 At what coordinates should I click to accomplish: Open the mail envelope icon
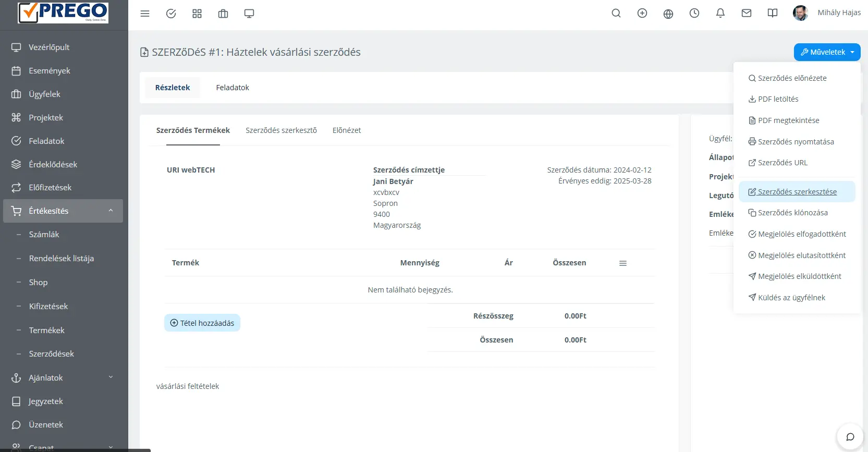747,14
